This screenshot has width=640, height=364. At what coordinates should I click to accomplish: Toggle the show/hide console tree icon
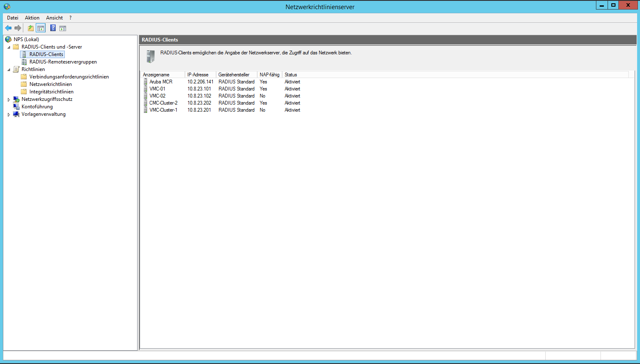click(x=41, y=28)
